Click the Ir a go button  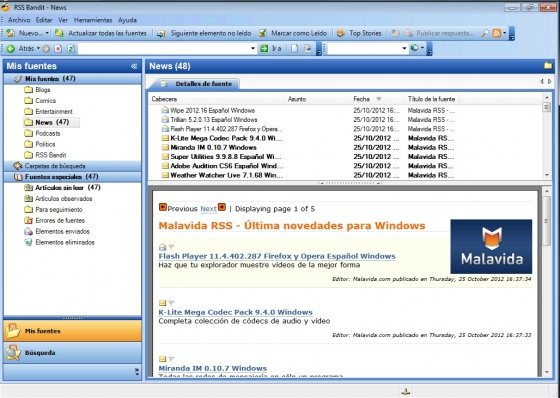click(271, 49)
